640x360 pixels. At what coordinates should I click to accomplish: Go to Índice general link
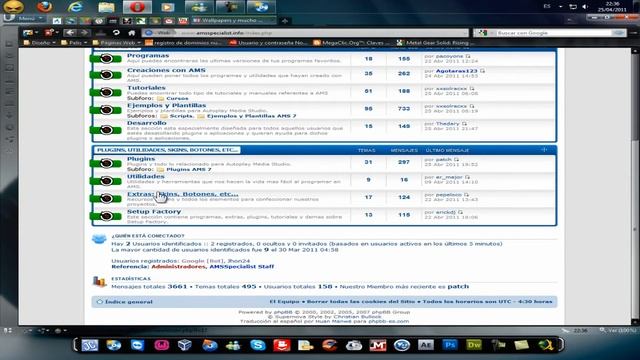click(129, 302)
